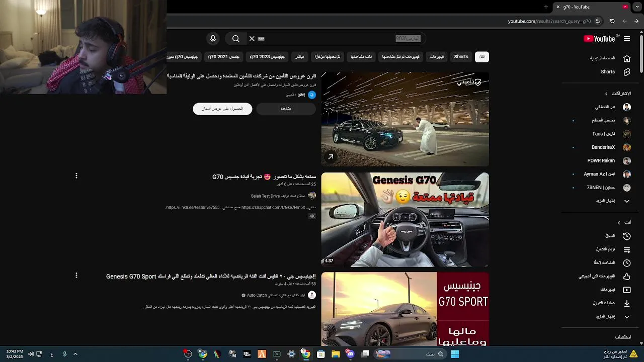The height and width of the screenshot is (362, 644).
Task: Open the insurance ad car thumbnail
Action: coord(405,119)
